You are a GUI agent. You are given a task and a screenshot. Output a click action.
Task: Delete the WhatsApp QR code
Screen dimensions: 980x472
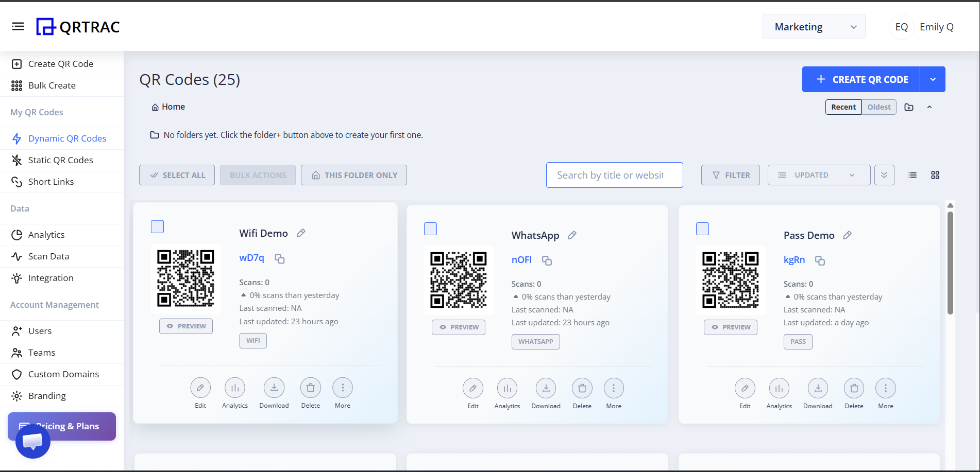(582, 388)
